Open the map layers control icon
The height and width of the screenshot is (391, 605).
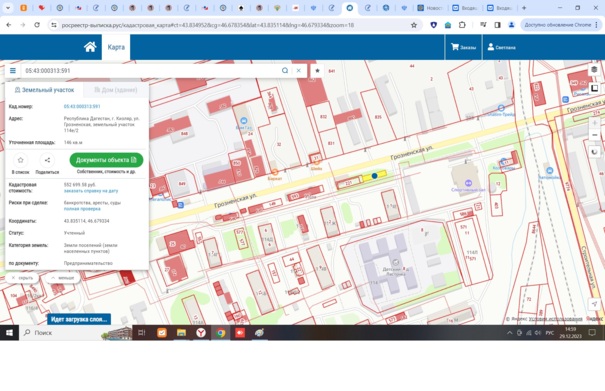[594, 69]
